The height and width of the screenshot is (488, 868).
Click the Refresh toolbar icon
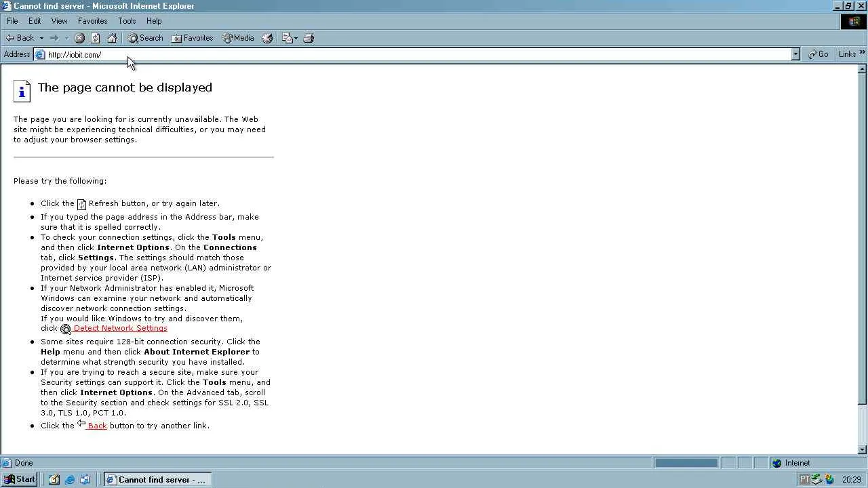96,38
